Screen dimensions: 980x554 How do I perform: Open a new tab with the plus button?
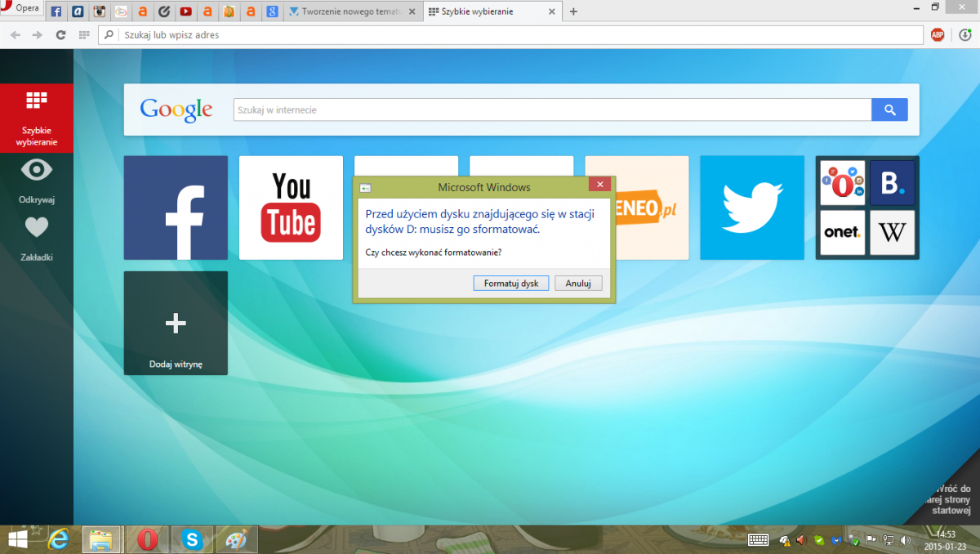(x=573, y=12)
